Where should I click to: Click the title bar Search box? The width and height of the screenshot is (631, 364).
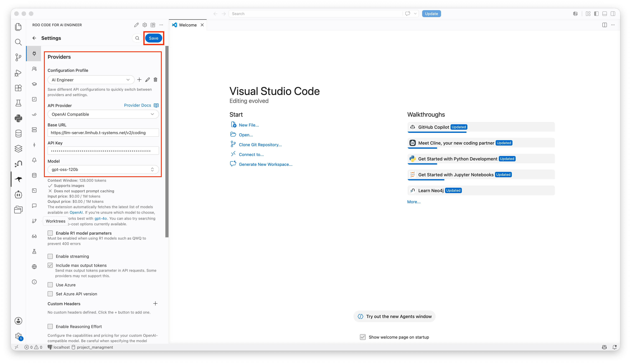click(x=315, y=14)
